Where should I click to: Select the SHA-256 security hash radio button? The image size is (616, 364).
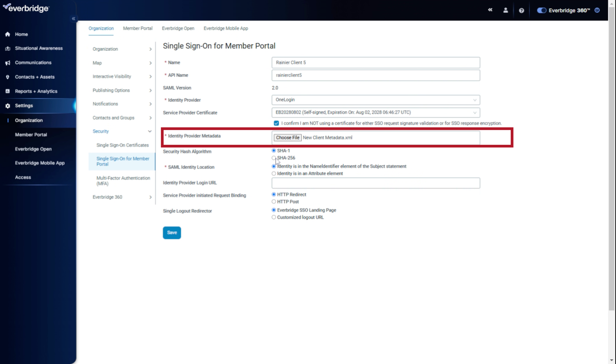274,158
